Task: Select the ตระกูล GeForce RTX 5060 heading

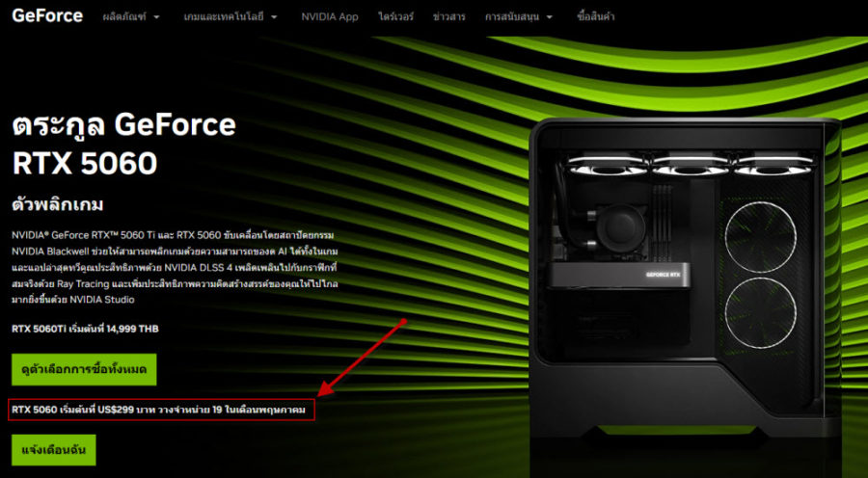Action: tap(123, 144)
